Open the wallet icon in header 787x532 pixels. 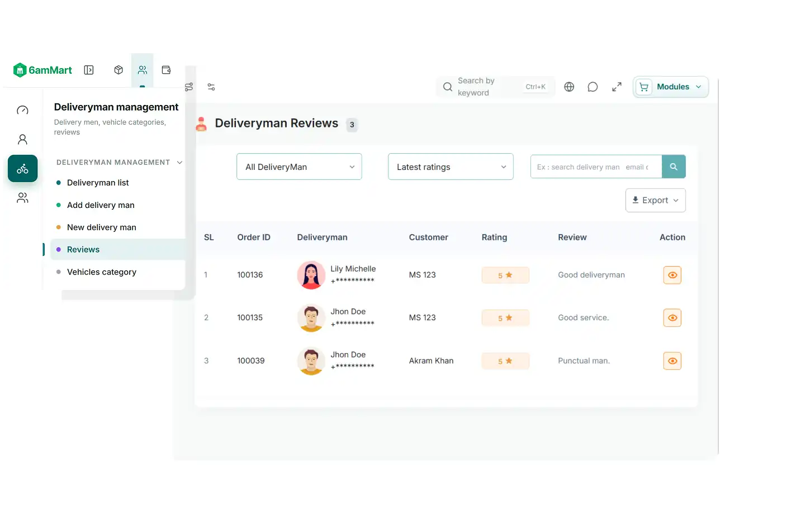pyautogui.click(x=166, y=70)
